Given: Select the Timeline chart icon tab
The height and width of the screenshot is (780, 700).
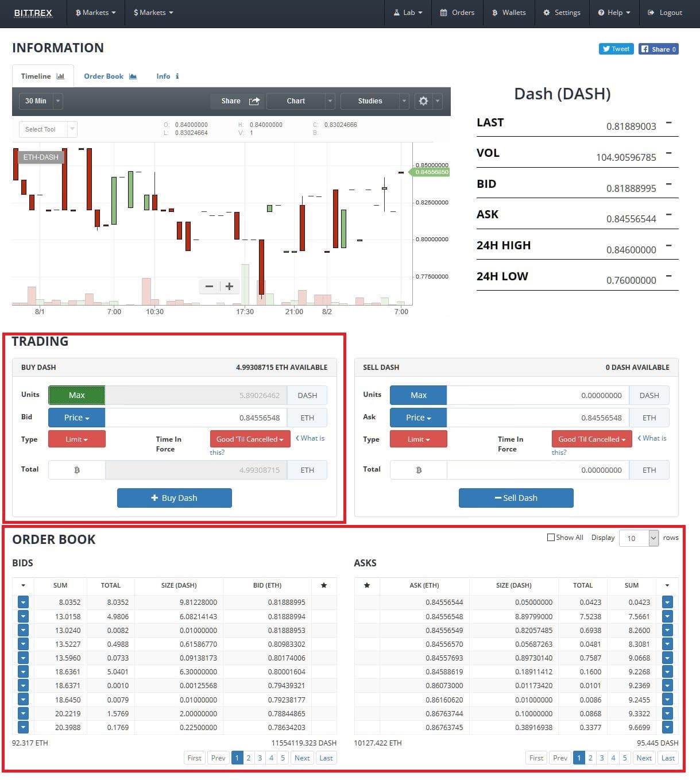Looking at the screenshot, I should [61, 75].
